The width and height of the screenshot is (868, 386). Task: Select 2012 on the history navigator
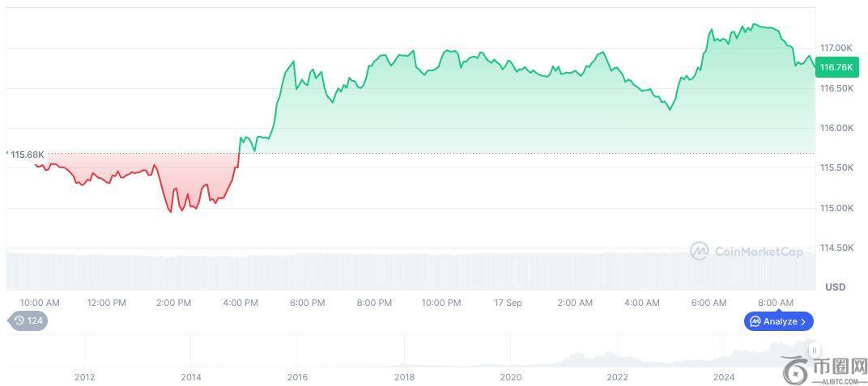(x=84, y=376)
